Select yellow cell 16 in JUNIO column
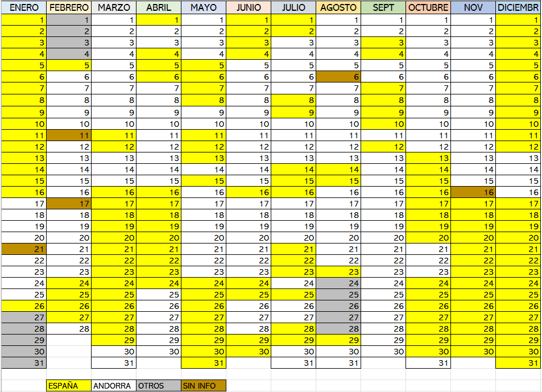This screenshot has height=392, width=542. click(x=249, y=192)
